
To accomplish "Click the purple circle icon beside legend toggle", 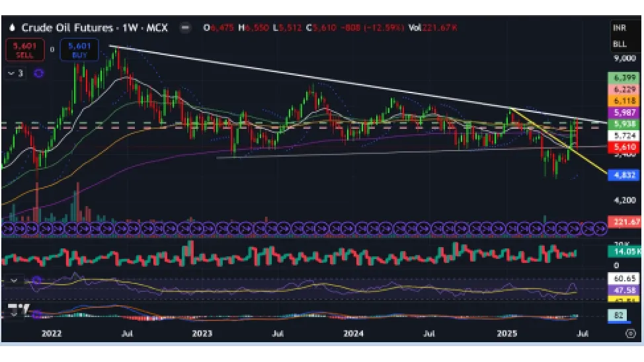I will click(38, 73).
